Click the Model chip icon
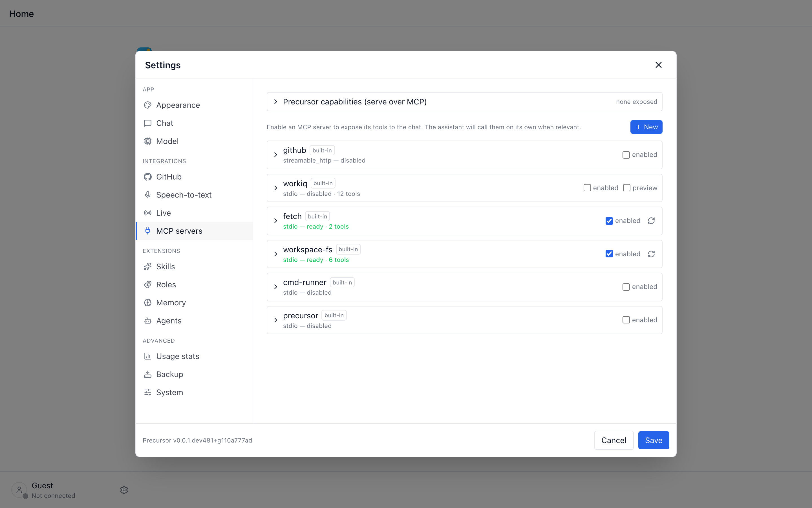This screenshot has height=508, width=812. (148, 141)
